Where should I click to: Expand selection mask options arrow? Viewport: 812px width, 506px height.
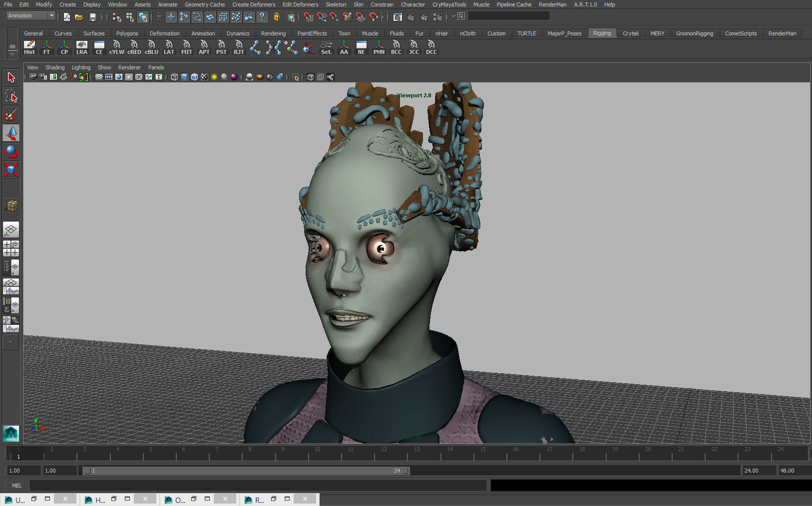[x=159, y=17]
